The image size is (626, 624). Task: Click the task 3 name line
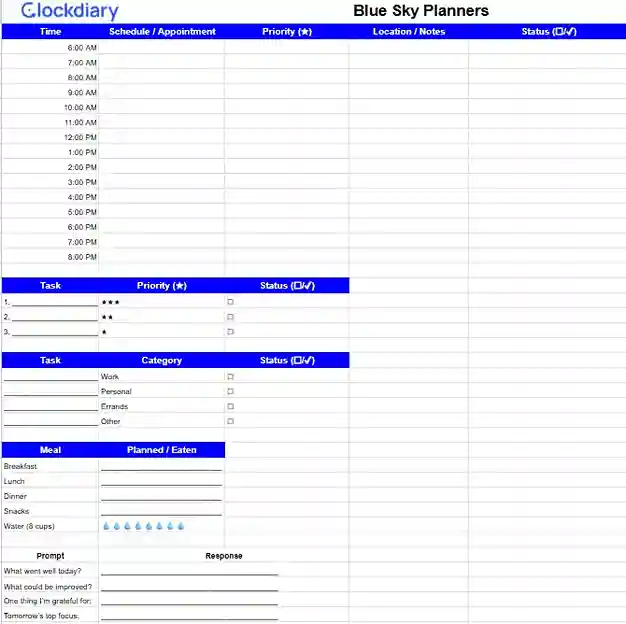55,335
